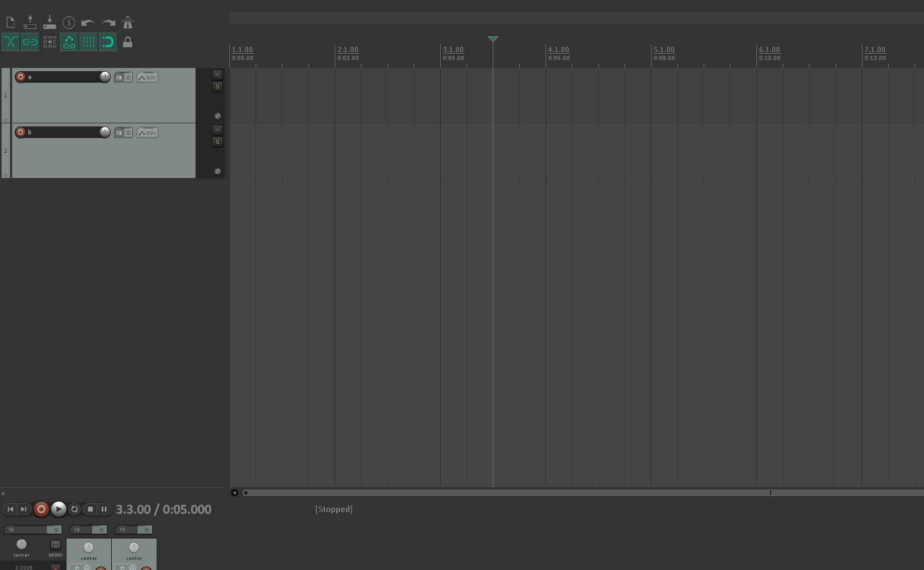Viewport: 924px width, 570px height.
Task: Click the [Stopped] status text
Action: click(x=334, y=509)
